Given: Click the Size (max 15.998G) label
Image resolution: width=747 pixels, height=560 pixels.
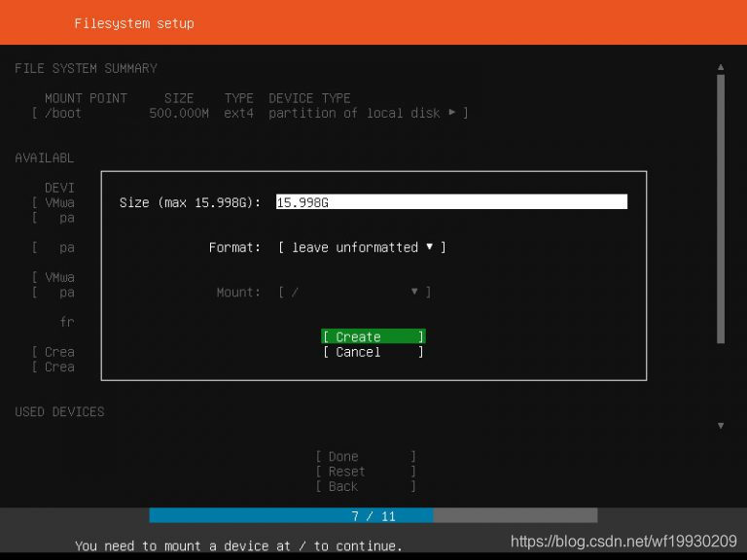Looking at the screenshot, I should pos(190,202).
